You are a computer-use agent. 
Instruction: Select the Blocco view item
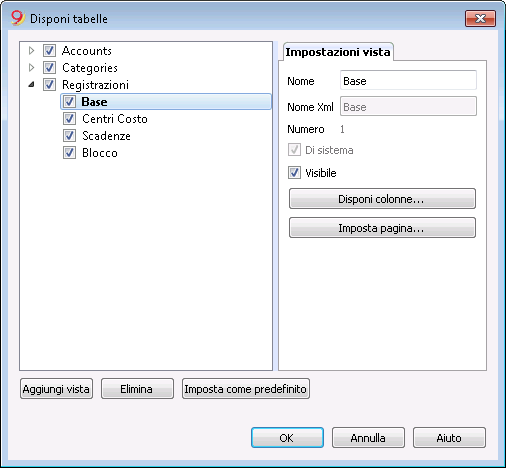tap(100, 153)
